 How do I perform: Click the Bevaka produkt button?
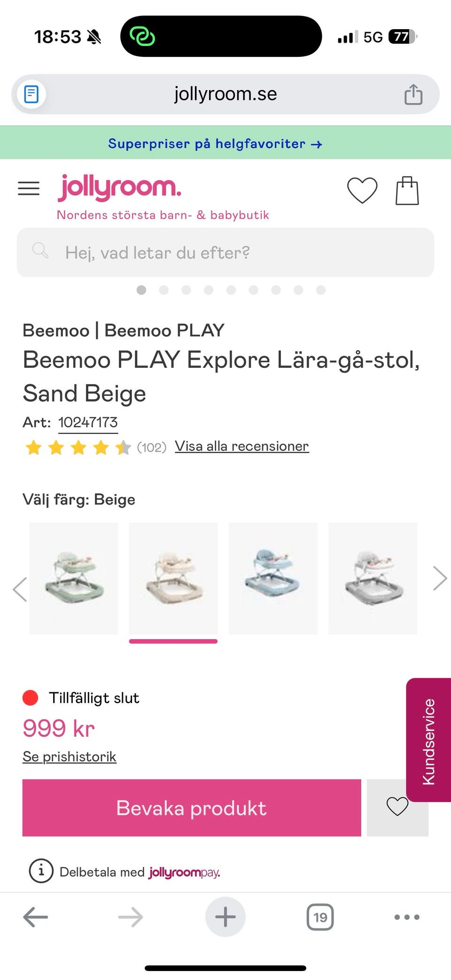pos(192,808)
